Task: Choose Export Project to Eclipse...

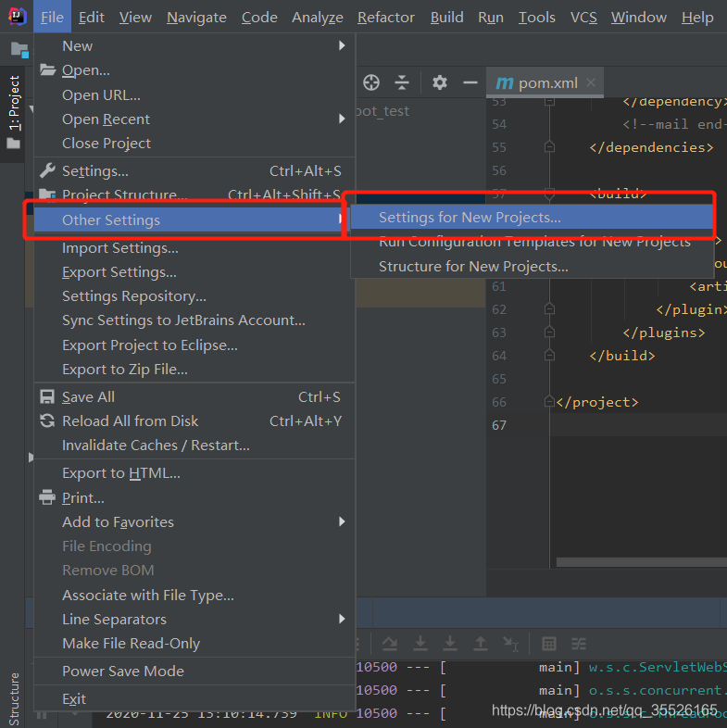Action: [194, 345]
